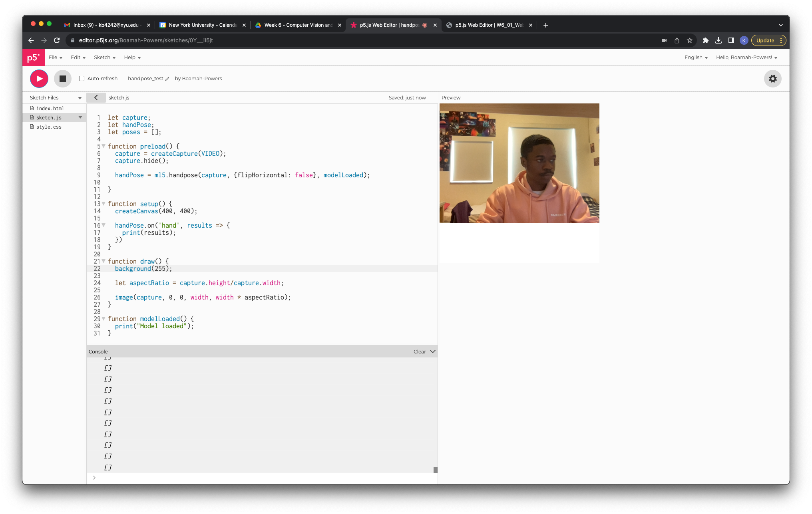Screen dimensions: 812x514
Task: Open sketch.js file options arrow
Action: (x=80, y=117)
